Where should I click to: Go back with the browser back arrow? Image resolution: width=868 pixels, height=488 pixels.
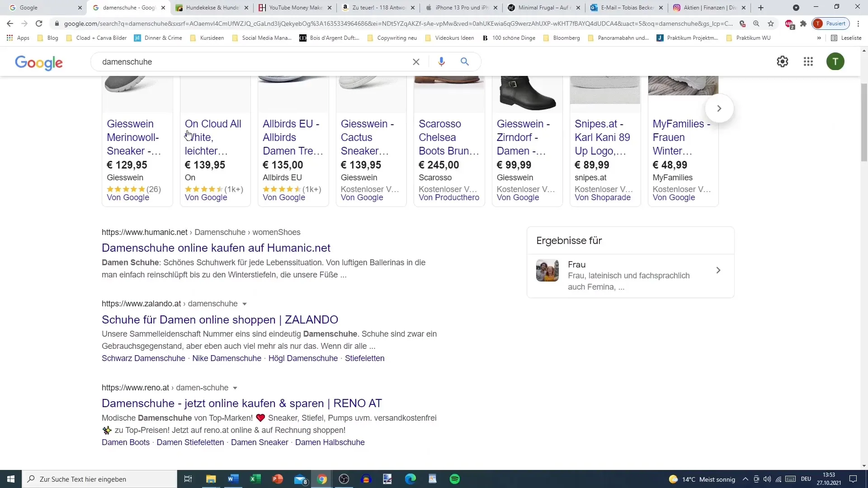[10, 23]
